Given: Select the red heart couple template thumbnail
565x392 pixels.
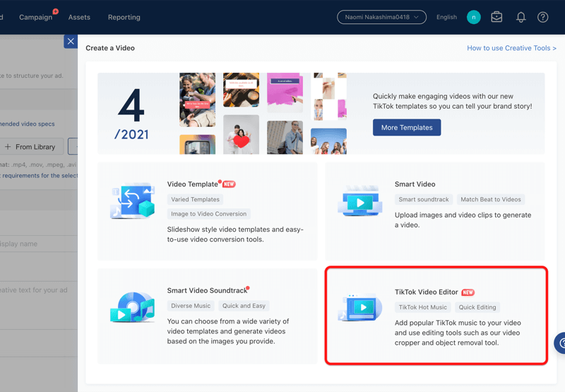Looking at the screenshot, I should tap(241, 135).
